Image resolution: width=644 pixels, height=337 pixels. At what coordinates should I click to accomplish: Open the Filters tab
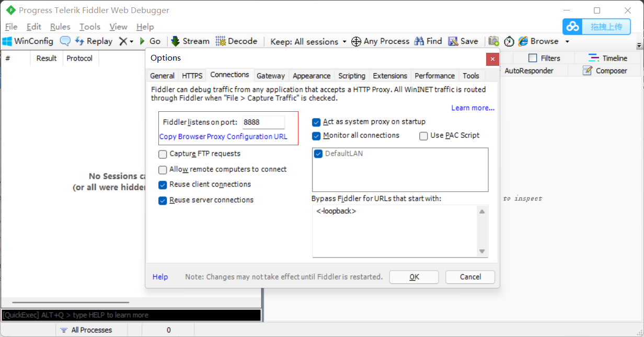544,58
